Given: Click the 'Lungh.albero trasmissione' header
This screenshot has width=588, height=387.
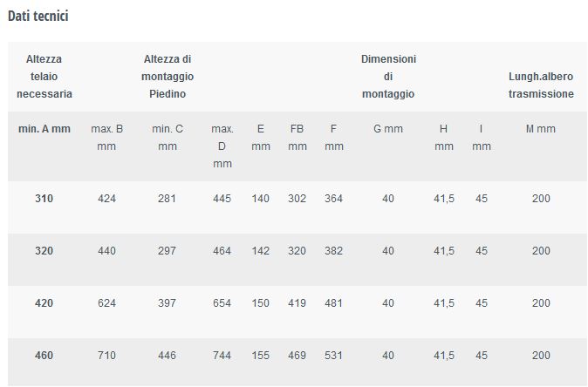Looking at the screenshot, I should (541, 85).
